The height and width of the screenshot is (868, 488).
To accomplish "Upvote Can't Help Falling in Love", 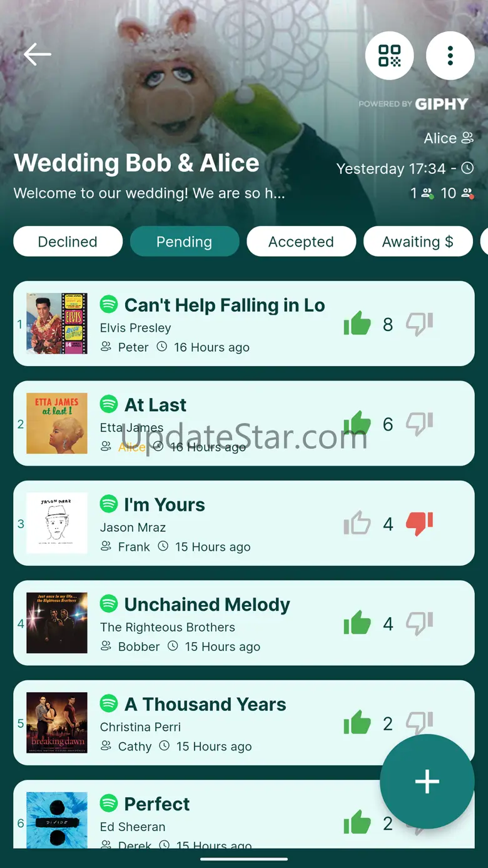I will coord(357,324).
